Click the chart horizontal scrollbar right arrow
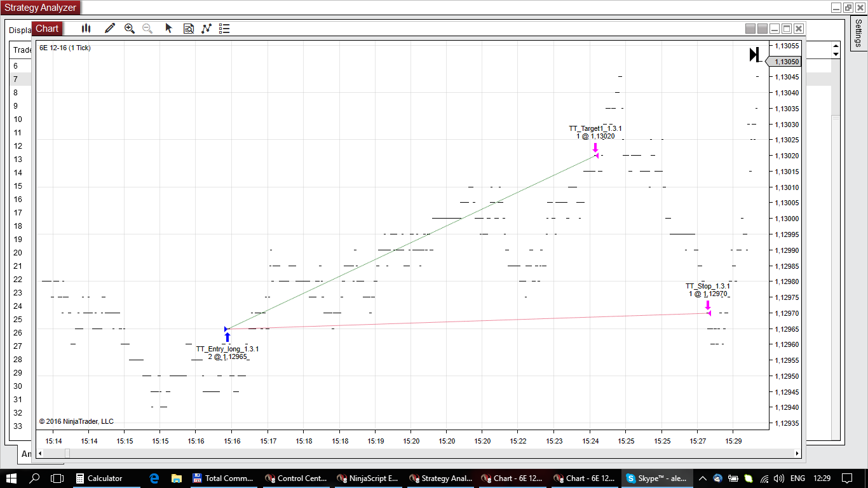Viewport: 868px width, 488px height. tap(797, 453)
